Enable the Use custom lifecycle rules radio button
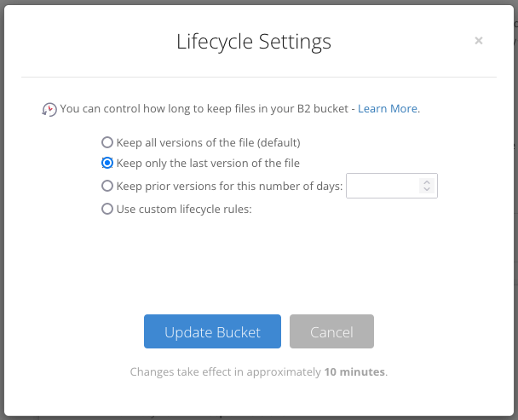The width and height of the screenshot is (518, 420). tap(107, 209)
